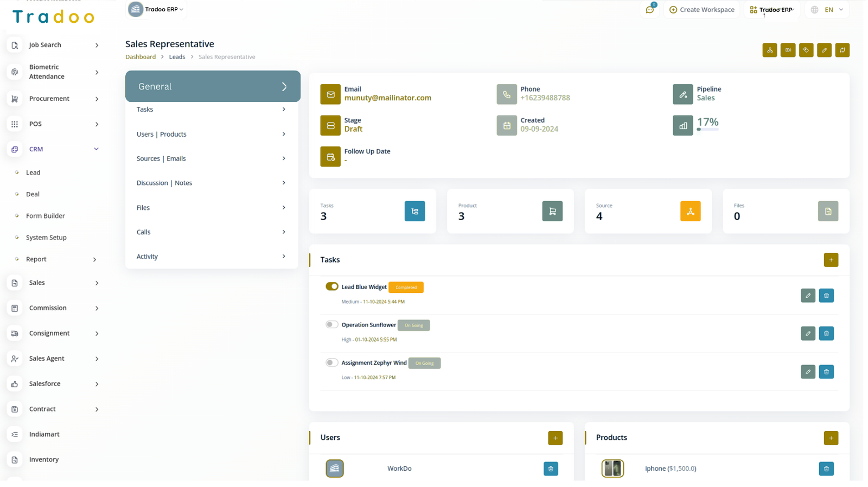Open the EN language dropdown

pyautogui.click(x=828, y=10)
